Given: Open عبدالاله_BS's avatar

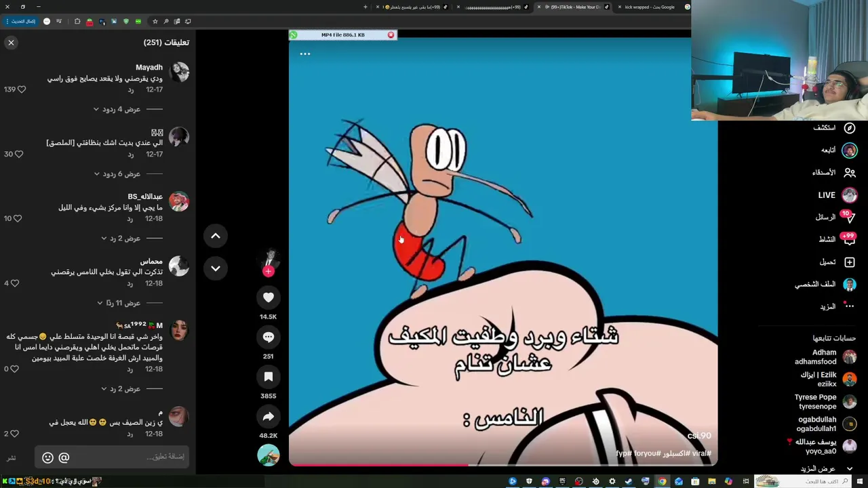Looking at the screenshot, I should (179, 201).
